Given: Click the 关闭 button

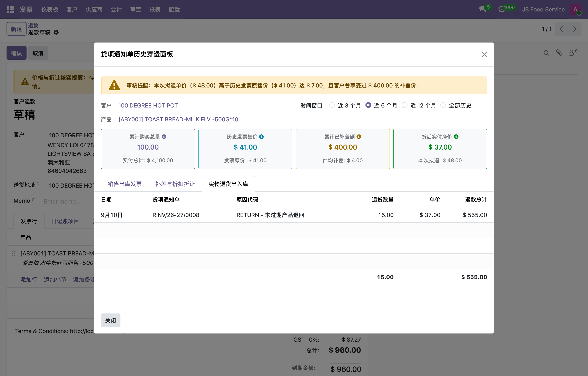Looking at the screenshot, I should 111,320.
